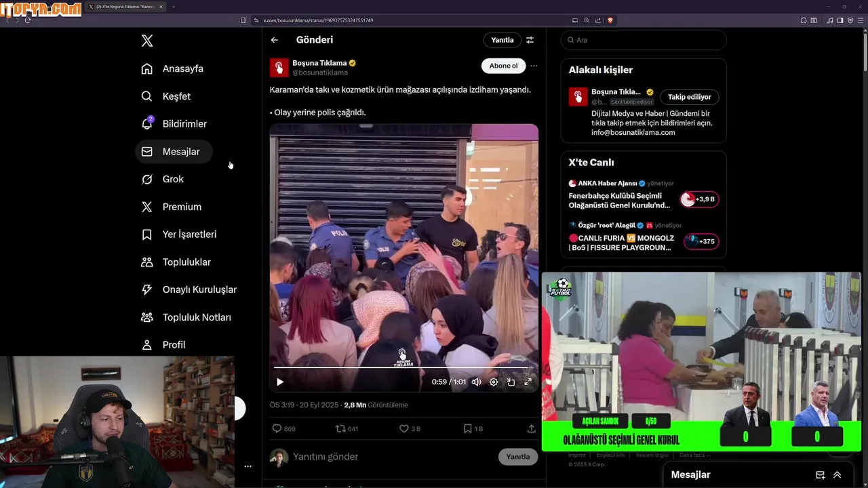
Task: Click the share icon under the post
Action: coord(532,428)
